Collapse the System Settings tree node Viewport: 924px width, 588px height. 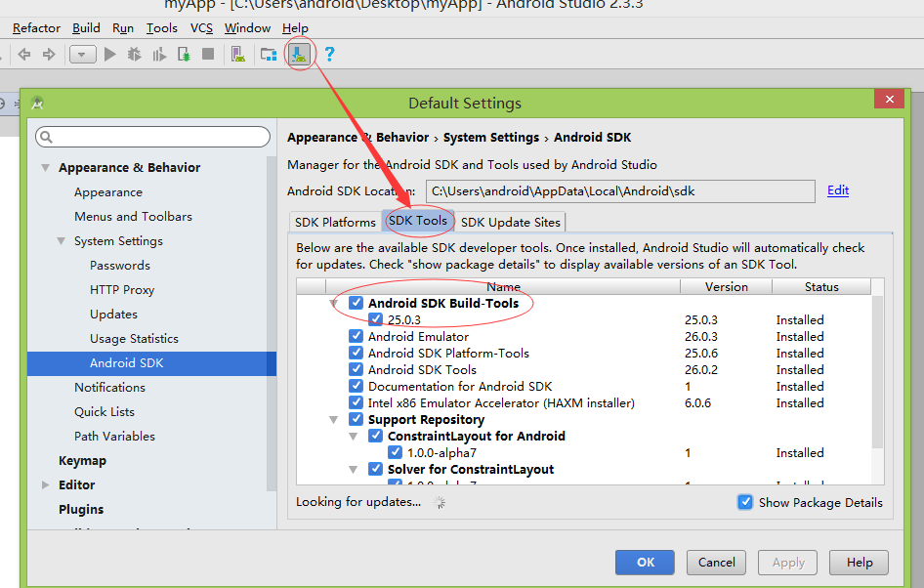tap(61, 241)
